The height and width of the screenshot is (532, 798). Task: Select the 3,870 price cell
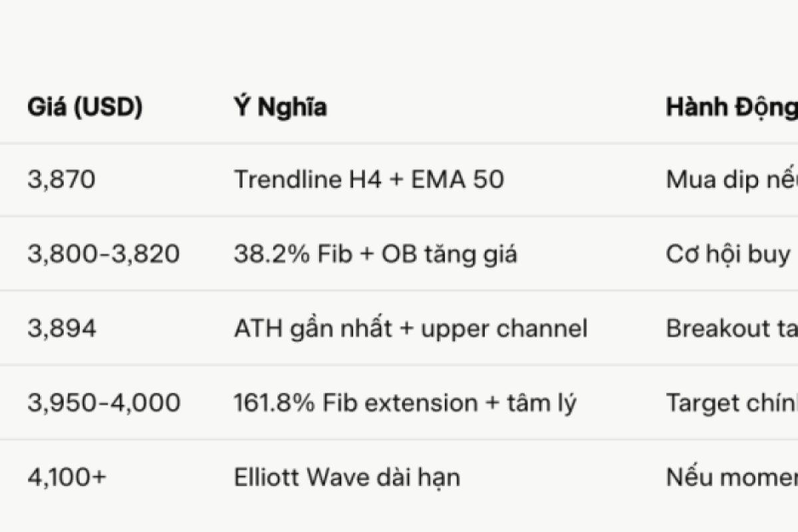click(x=61, y=180)
